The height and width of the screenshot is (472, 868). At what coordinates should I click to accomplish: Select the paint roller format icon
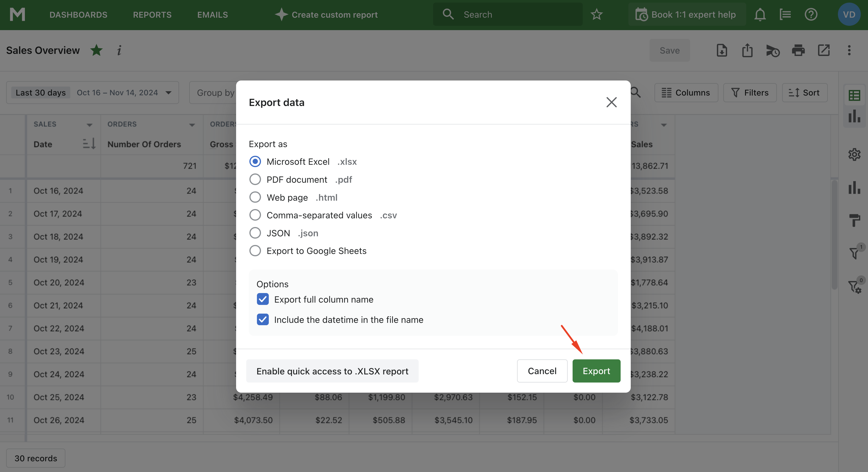click(854, 220)
